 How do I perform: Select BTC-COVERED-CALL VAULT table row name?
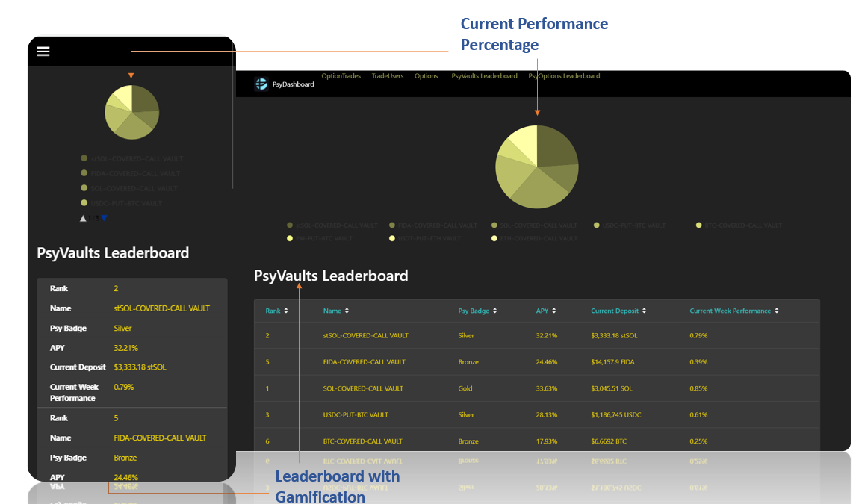pos(362,441)
